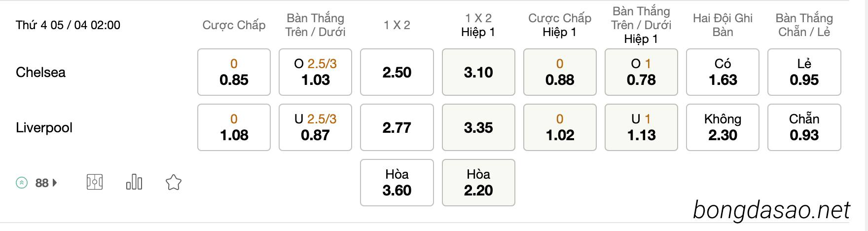Viewport: 868px width, 231px height.
Task: Open the bar chart statistics icon
Action: [x=134, y=183]
